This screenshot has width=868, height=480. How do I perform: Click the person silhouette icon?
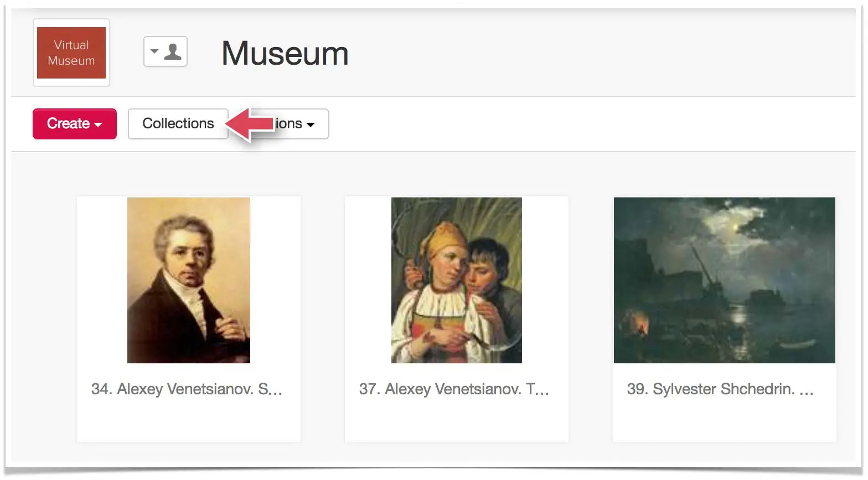[173, 51]
